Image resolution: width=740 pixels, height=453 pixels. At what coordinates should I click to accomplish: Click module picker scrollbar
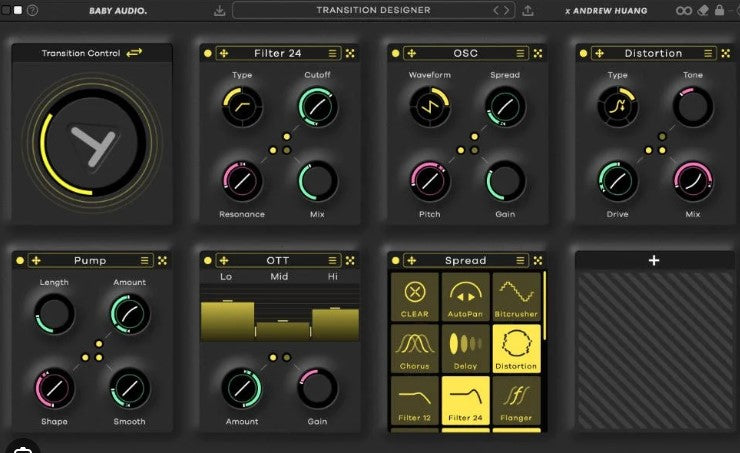tap(544, 305)
